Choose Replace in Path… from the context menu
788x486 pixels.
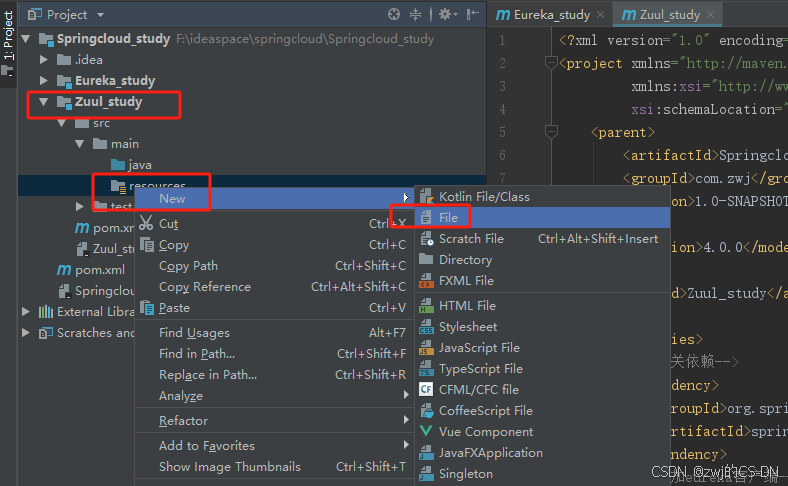tap(274, 375)
